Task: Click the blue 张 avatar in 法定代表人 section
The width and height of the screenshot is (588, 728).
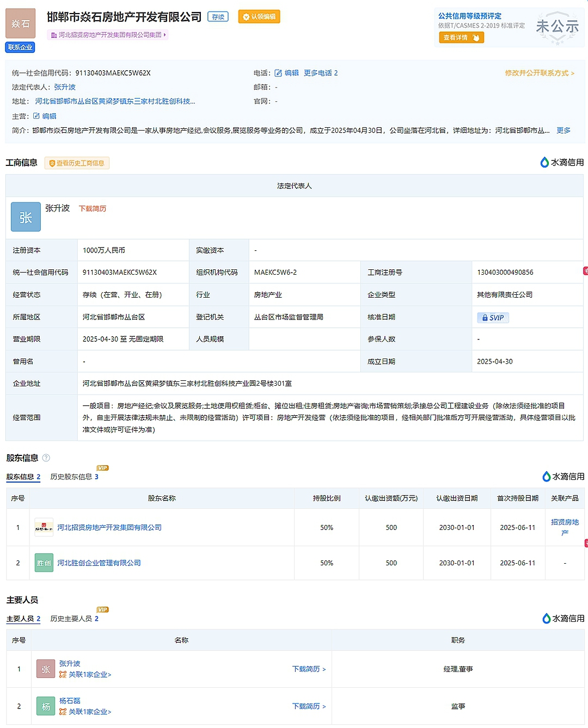Action: tap(26, 217)
